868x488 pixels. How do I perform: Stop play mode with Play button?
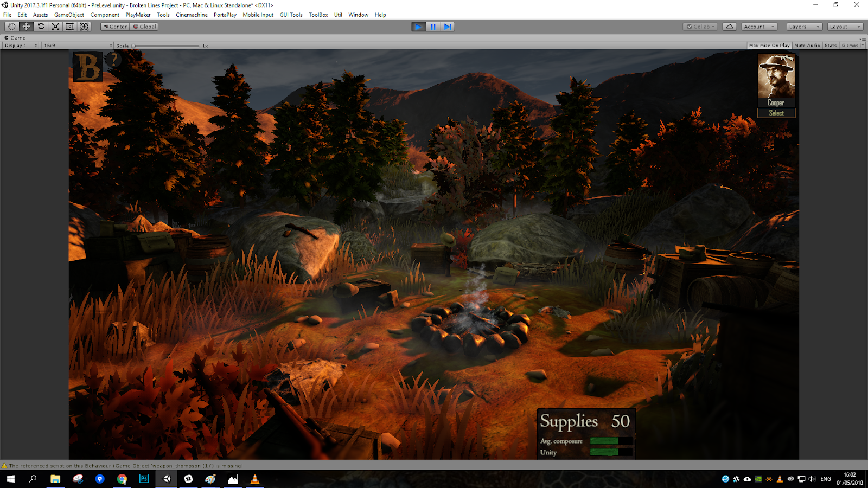418,27
